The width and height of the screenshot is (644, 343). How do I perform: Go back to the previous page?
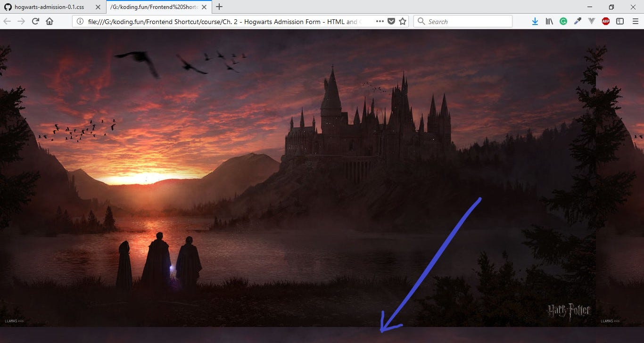(7, 21)
